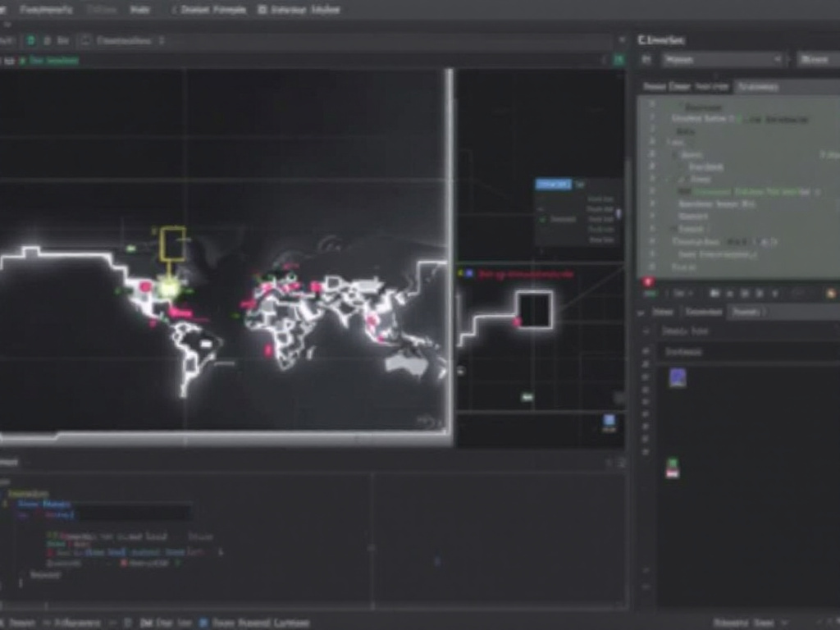
Task: Select the glowing white square node in the graph
Action: pyautogui.click(x=534, y=309)
